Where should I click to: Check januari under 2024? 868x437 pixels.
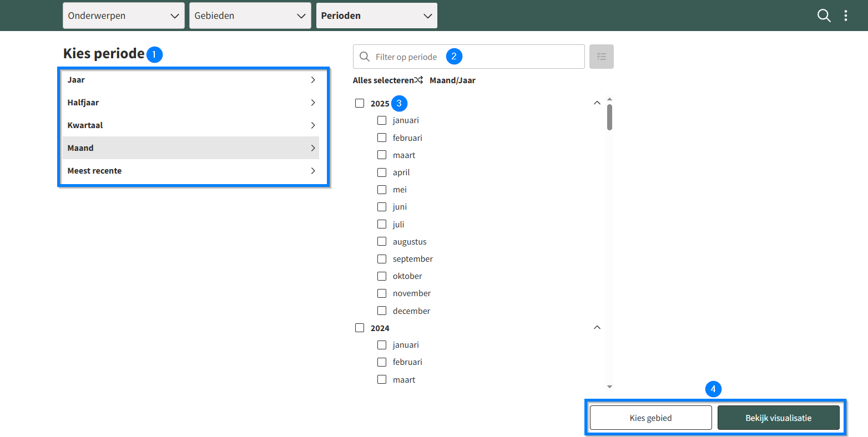(x=382, y=345)
